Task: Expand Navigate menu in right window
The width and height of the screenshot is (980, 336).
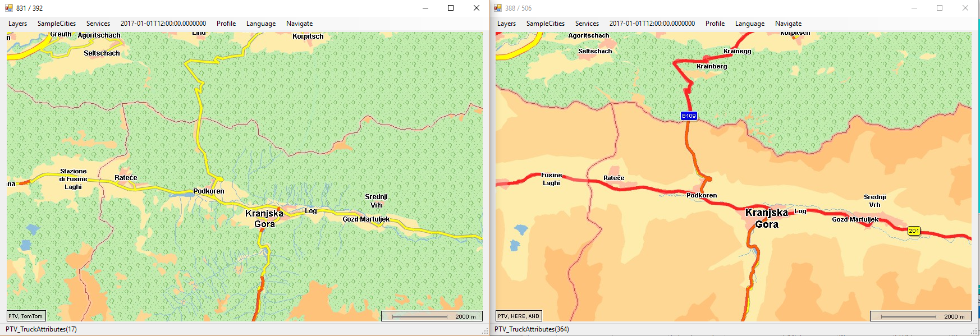Action: (x=788, y=24)
